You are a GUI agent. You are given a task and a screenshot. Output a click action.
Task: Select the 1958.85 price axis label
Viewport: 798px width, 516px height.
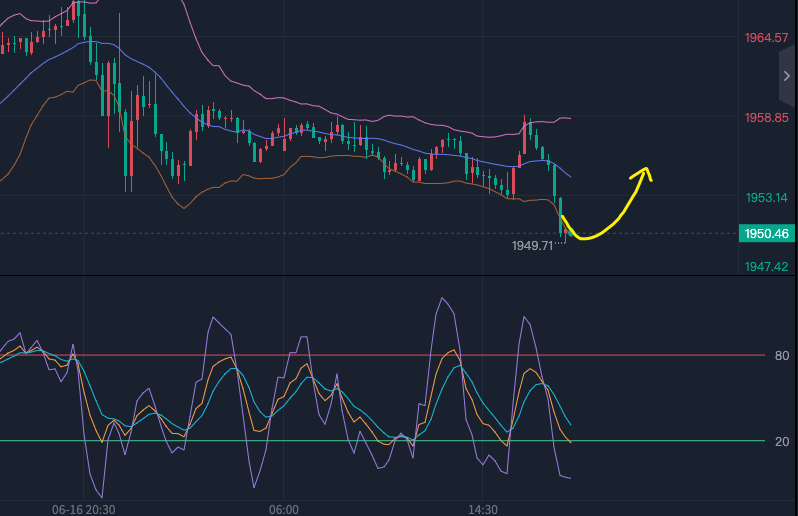click(767, 118)
